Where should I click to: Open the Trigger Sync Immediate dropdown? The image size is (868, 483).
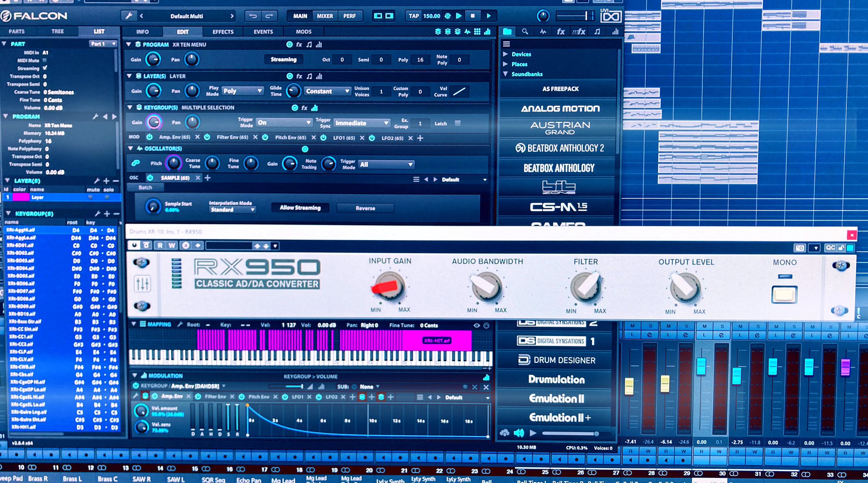(x=362, y=123)
